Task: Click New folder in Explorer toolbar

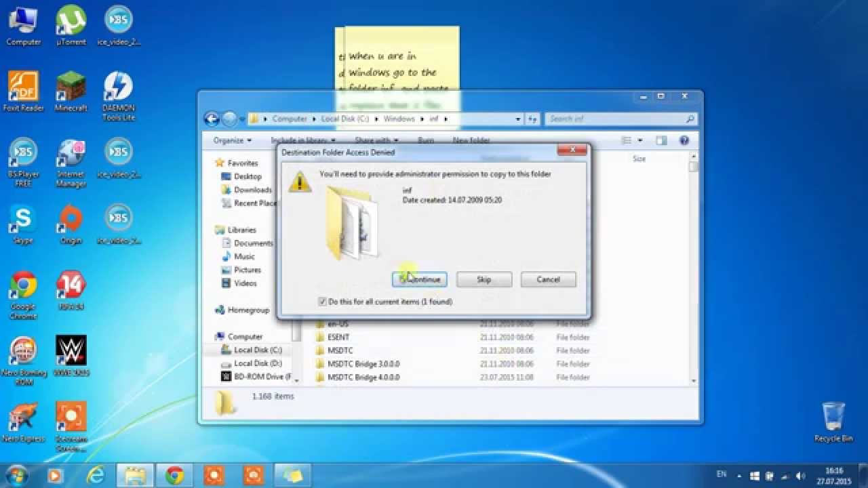Action: 471,140
